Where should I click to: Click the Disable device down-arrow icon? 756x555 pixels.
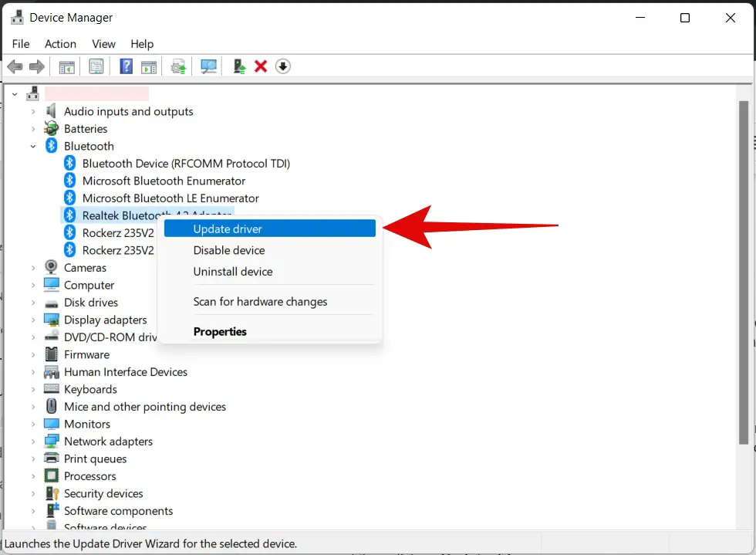[x=283, y=66]
